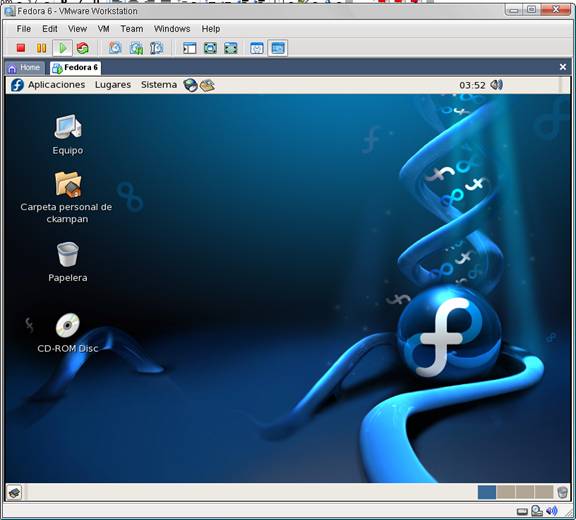Screen dimensions: 576x520
Task: Select the first blue workspace in the switcher
Action: pyautogui.click(x=487, y=492)
